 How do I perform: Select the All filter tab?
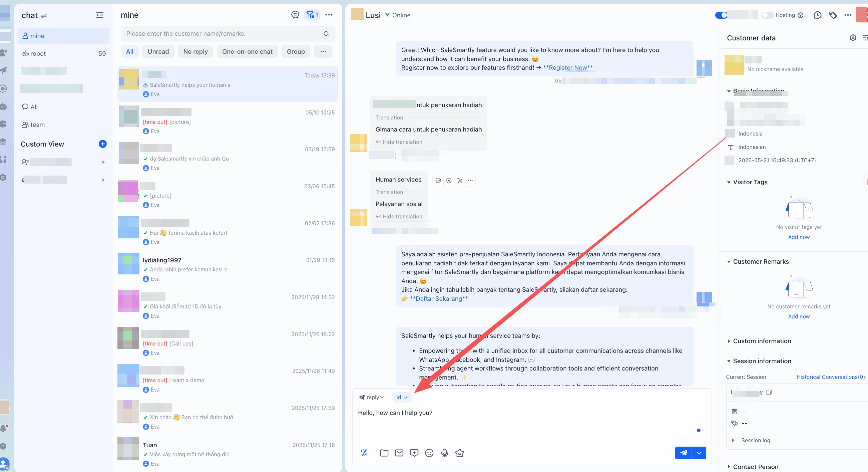pos(130,52)
